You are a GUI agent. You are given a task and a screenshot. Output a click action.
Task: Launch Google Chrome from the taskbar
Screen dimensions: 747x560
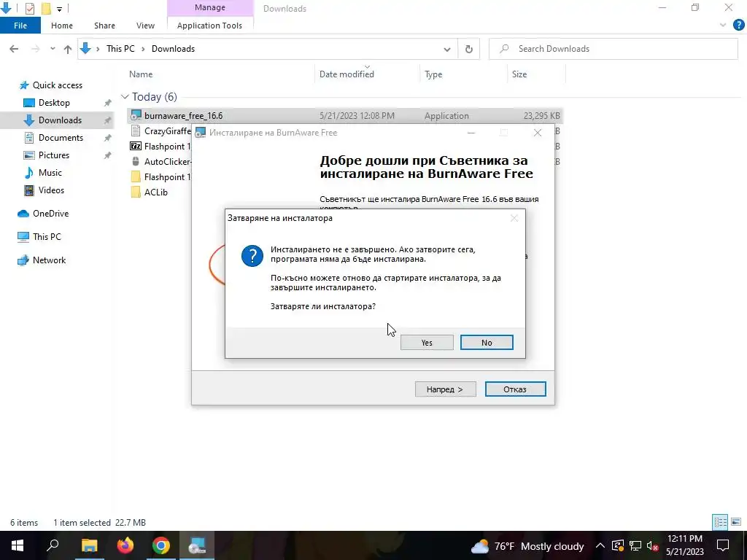point(161,545)
